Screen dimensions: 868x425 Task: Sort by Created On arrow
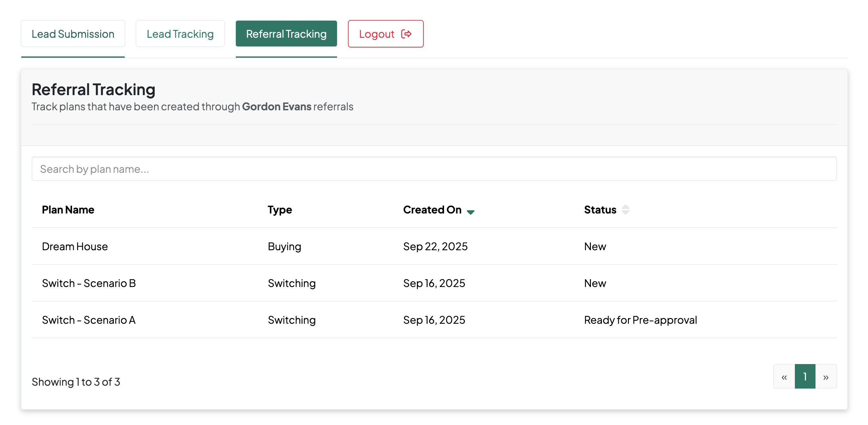(x=470, y=212)
